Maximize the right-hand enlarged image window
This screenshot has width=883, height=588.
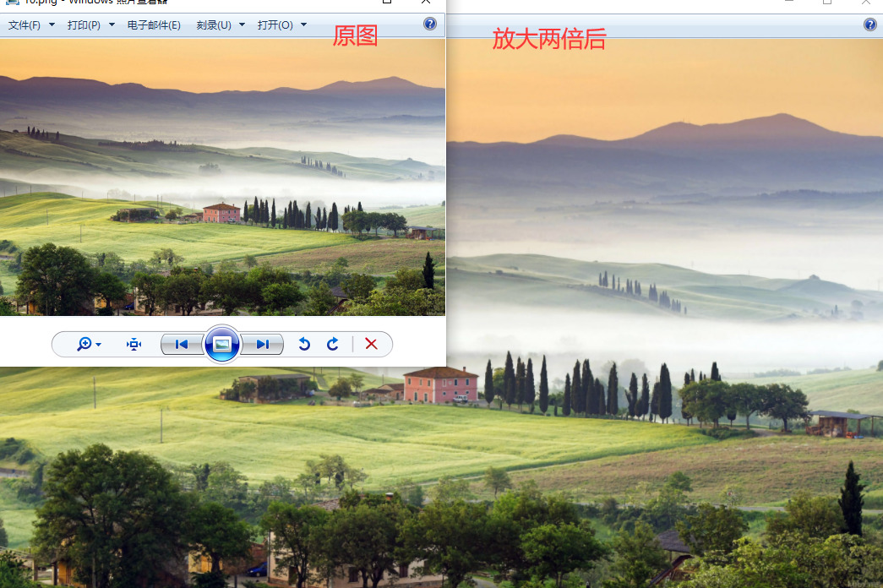[826, 3]
